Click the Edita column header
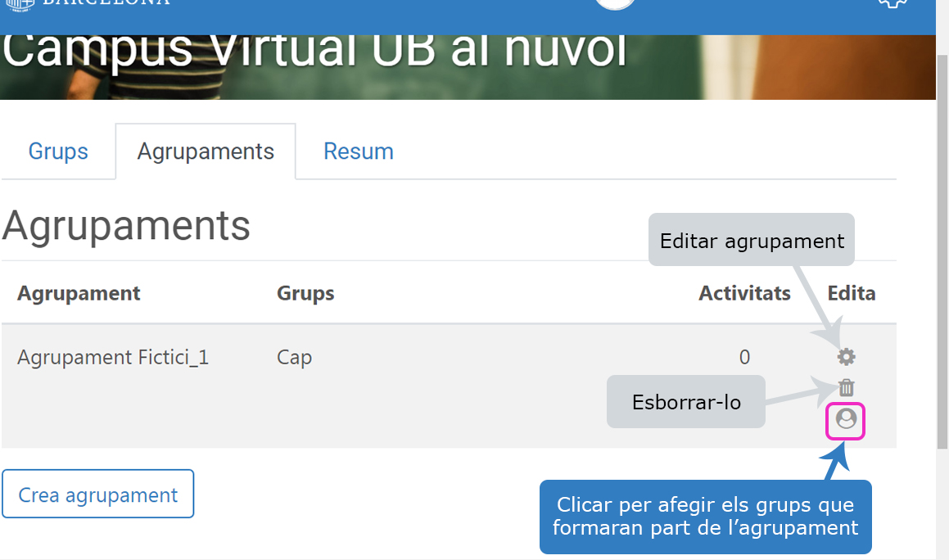 (851, 293)
